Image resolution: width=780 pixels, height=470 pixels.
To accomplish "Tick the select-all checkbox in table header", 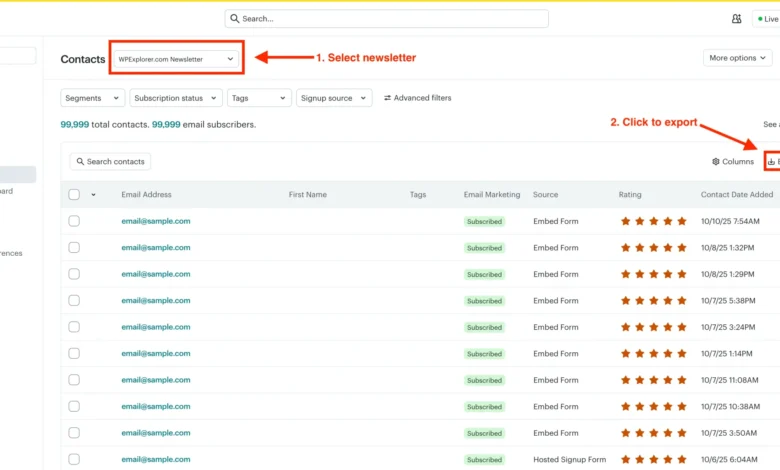I will click(74, 195).
